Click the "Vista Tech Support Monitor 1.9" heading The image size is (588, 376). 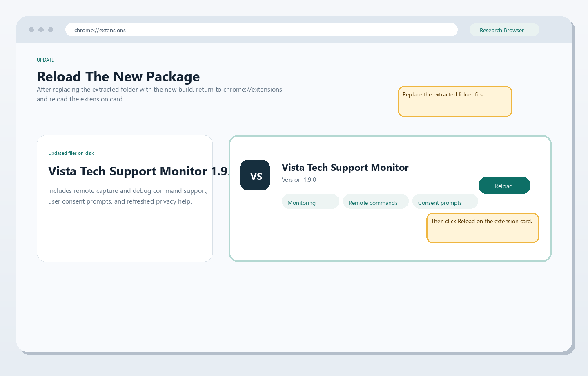pyautogui.click(x=138, y=171)
